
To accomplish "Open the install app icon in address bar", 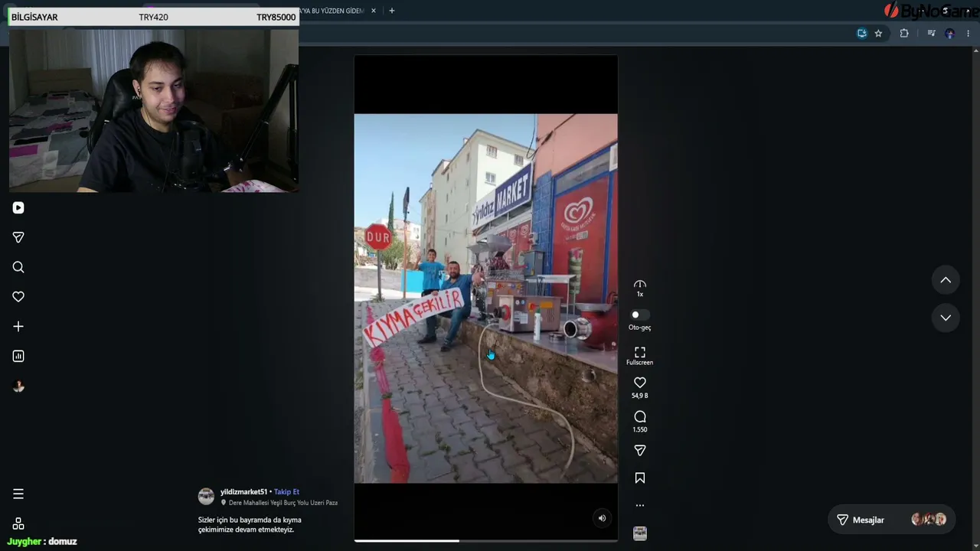I will pos(861,34).
